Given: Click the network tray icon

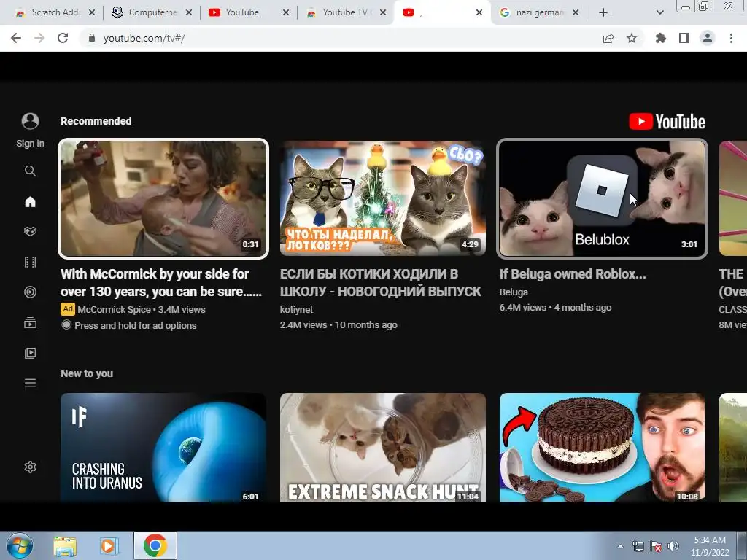Looking at the screenshot, I should (638, 546).
